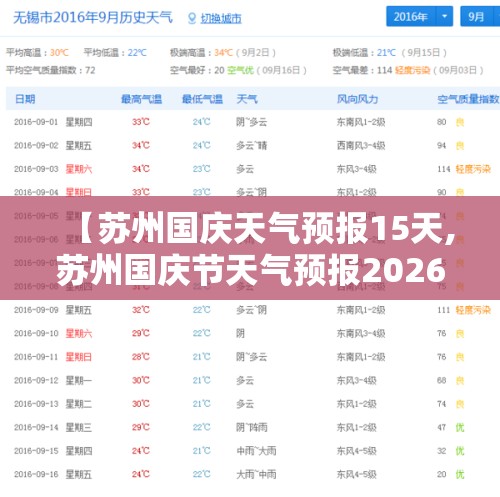Viewport: 500px width, 497px height.
Task: Click 中雨~大雨 weather in the 09-15 row
Action: click(x=256, y=451)
